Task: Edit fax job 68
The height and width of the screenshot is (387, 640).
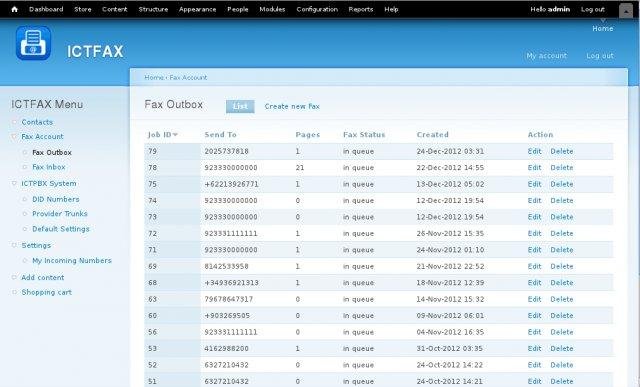Action: 534,282
